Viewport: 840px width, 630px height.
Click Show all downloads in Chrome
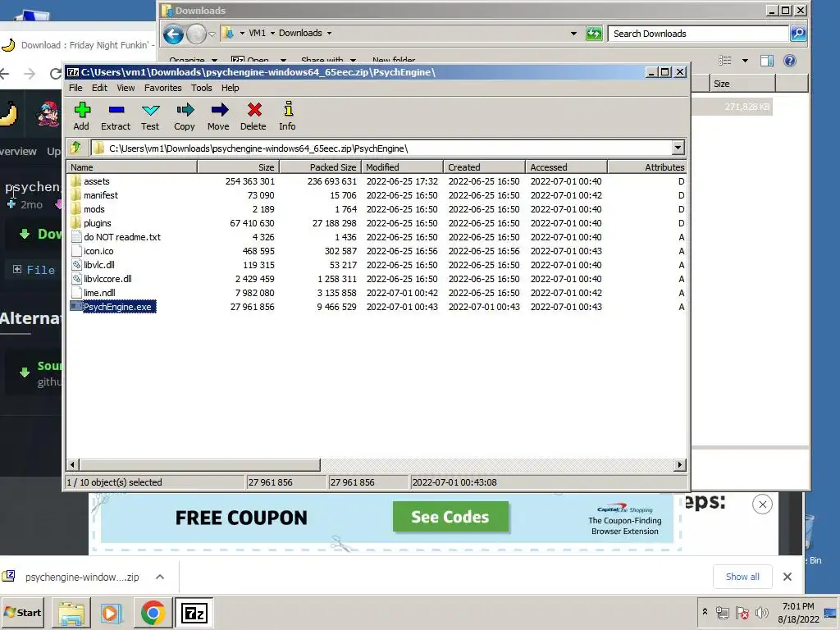pos(742,577)
